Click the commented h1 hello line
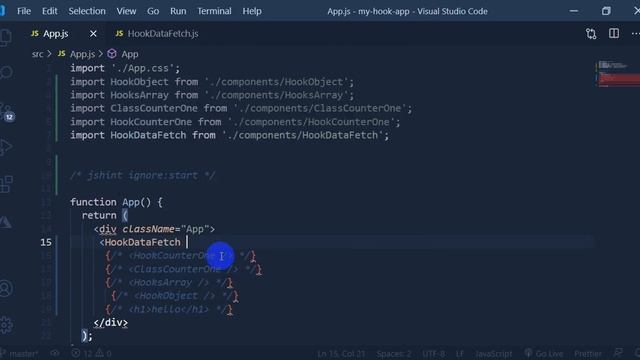The image size is (640, 360). click(x=169, y=309)
